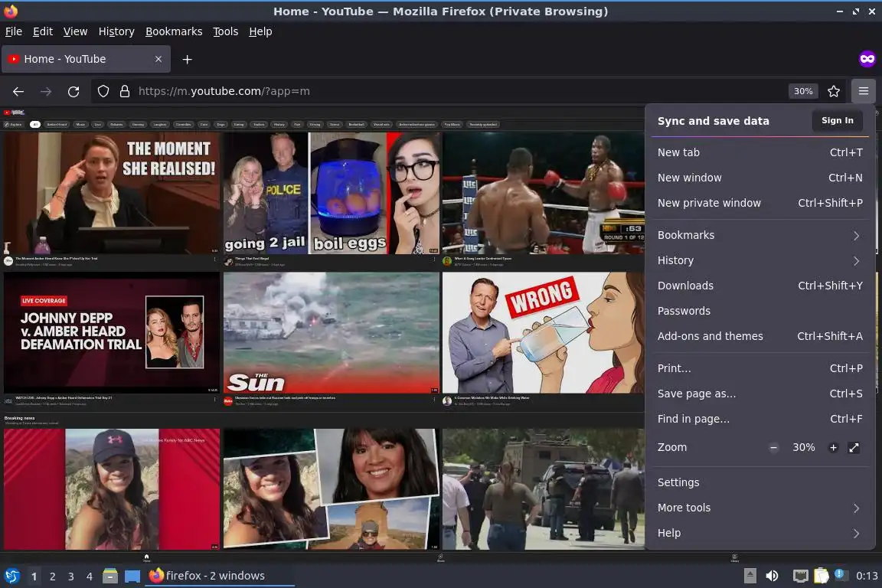Click the Sign In button
This screenshot has width=882, height=588.
(837, 120)
